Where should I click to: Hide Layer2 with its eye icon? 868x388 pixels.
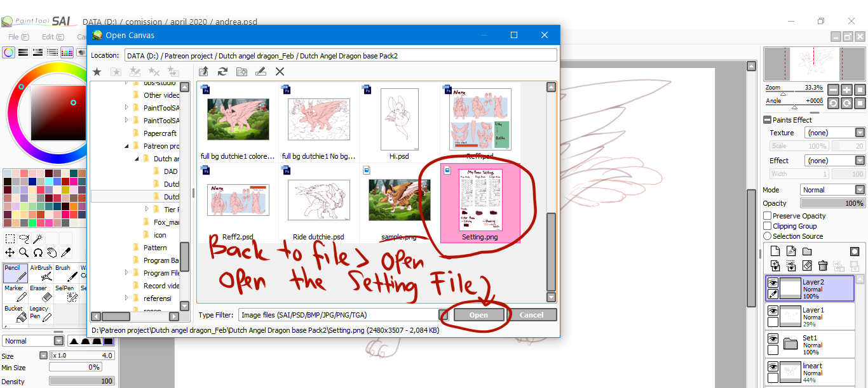tap(773, 283)
